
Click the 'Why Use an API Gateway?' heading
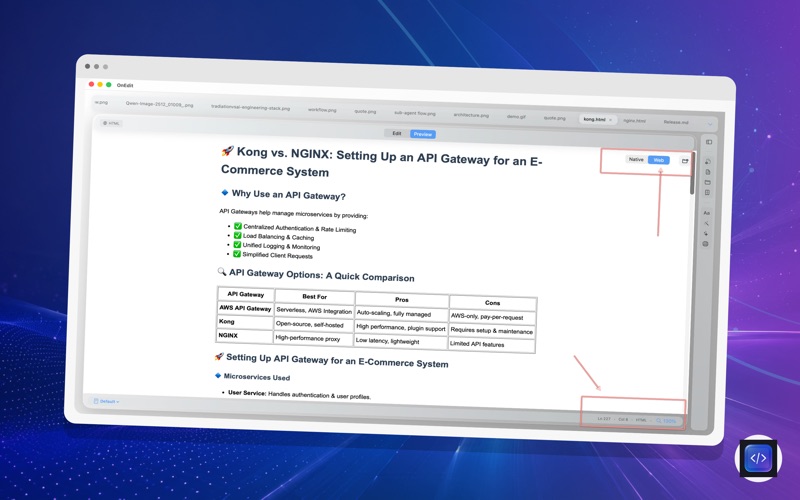pyautogui.click(x=288, y=195)
